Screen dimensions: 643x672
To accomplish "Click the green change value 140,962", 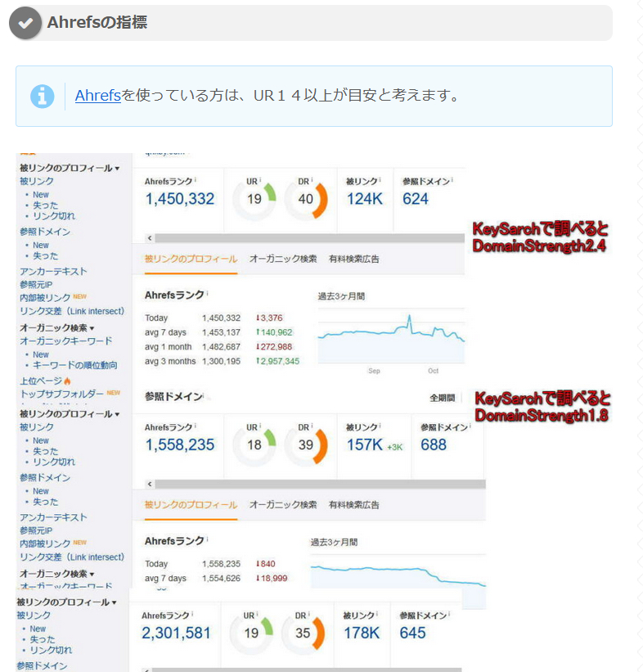I will [x=274, y=332].
